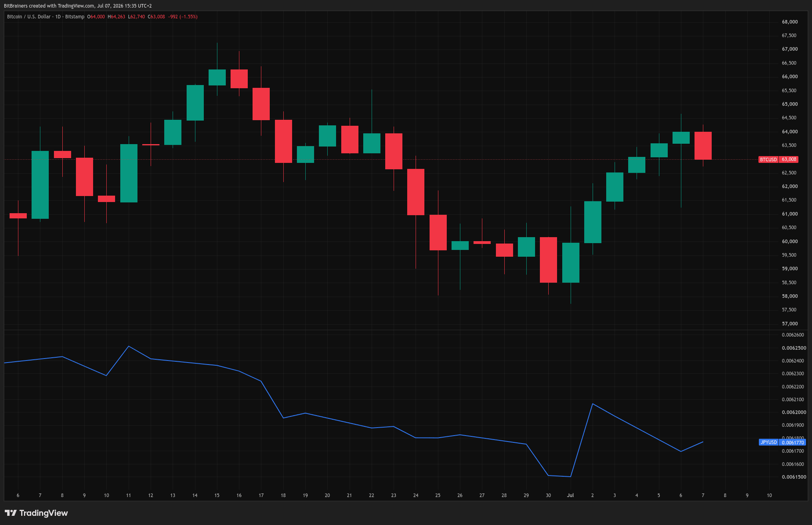Screen dimensions: 812x525
Task: Click the green June 7 candle body
Action: point(40,185)
